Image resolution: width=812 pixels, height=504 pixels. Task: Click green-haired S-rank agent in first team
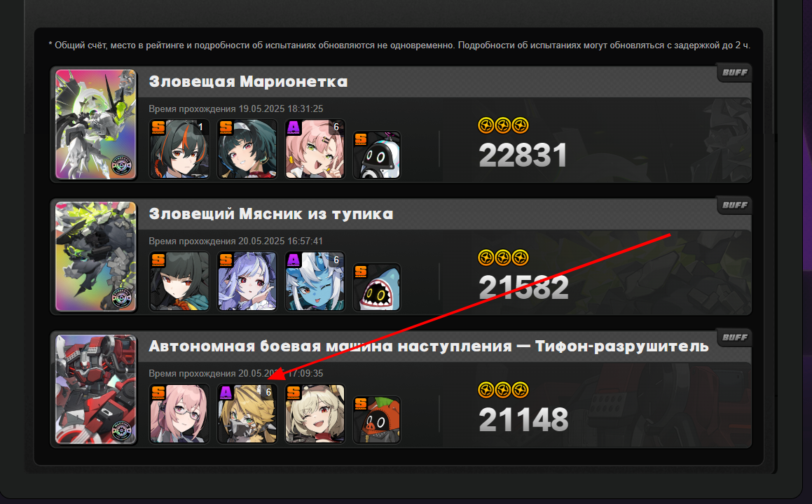tap(247, 149)
